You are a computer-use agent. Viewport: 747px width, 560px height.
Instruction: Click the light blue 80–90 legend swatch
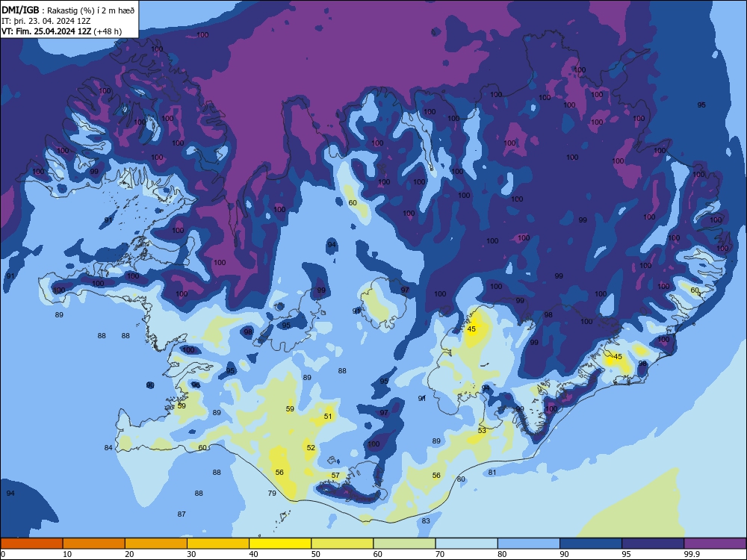(x=529, y=544)
